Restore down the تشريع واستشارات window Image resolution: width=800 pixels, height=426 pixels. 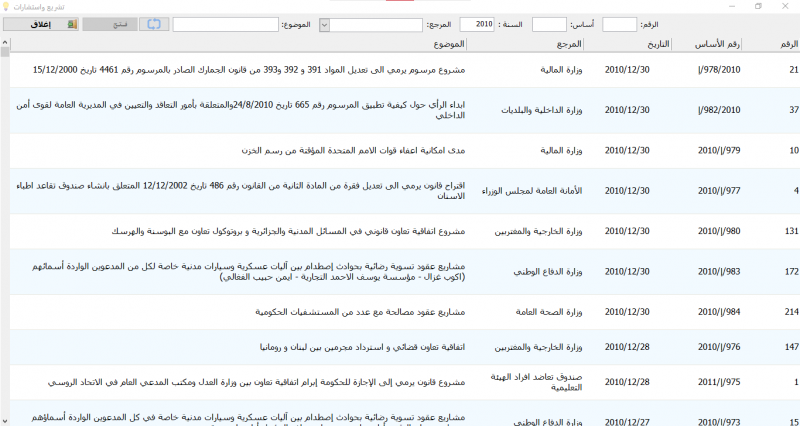(x=758, y=6)
